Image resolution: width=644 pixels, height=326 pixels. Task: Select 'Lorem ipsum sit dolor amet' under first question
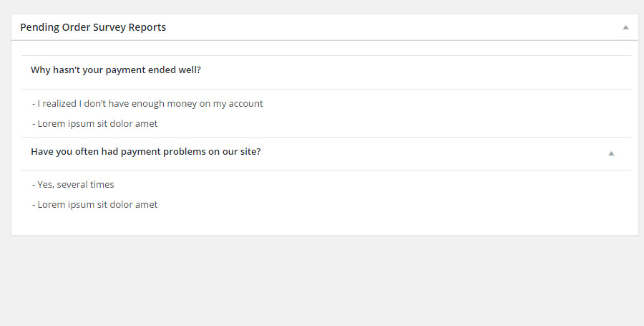pyautogui.click(x=95, y=124)
